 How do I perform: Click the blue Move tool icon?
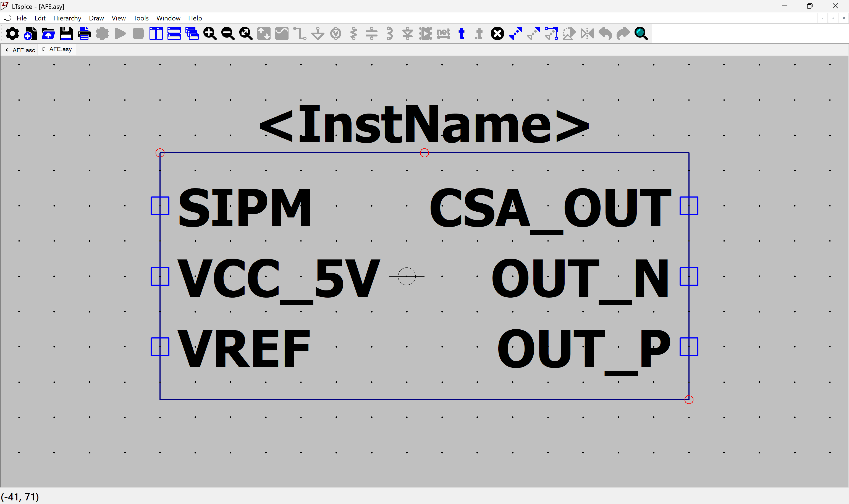pos(515,34)
